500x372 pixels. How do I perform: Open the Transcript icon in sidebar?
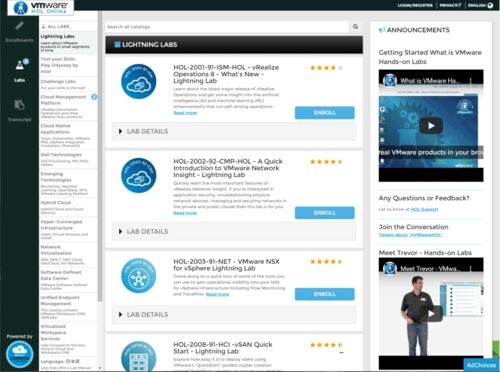(19, 105)
